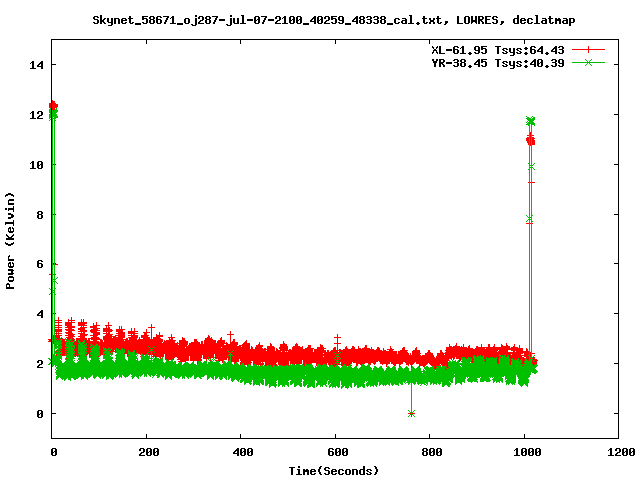The height and width of the screenshot is (480, 640).
Task: Click the red marker cluster near 11 Kelvin
Action: tap(531, 141)
